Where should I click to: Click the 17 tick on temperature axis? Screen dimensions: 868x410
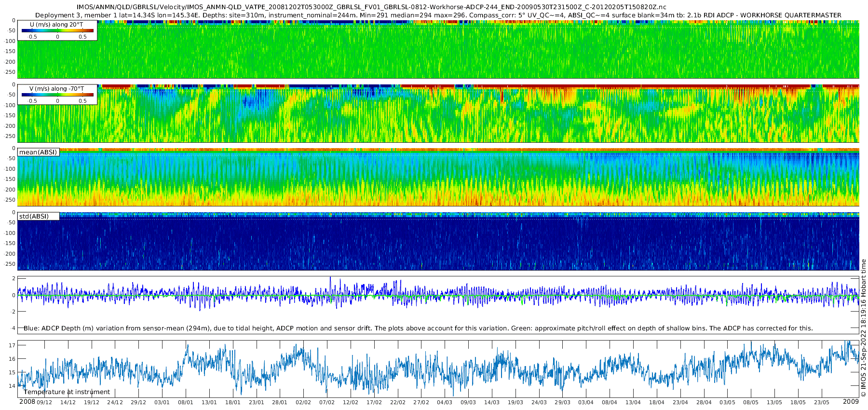[13, 345]
